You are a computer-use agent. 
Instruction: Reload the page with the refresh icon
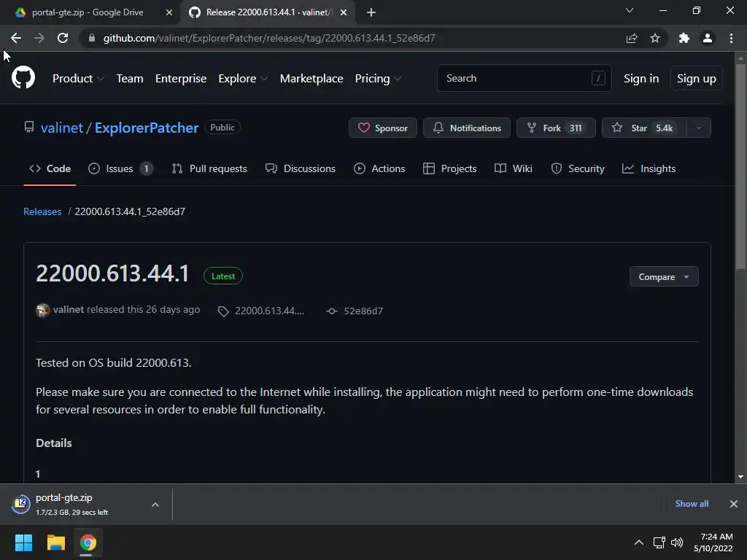pyautogui.click(x=63, y=38)
